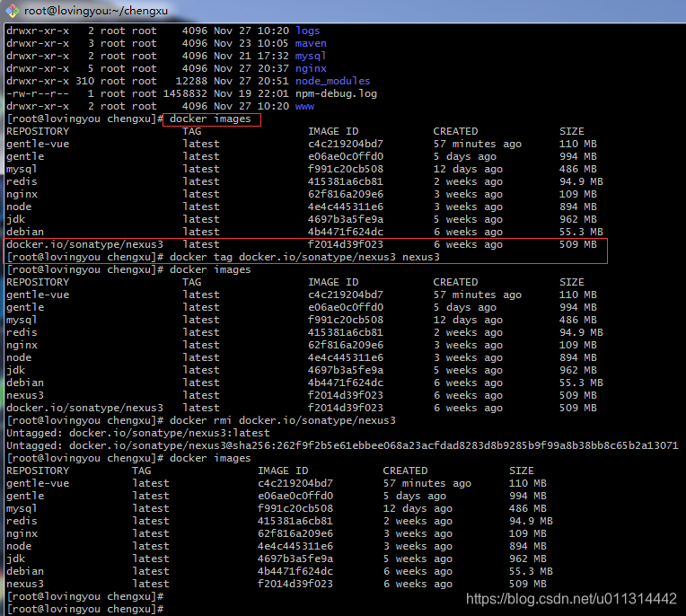Click 'redis' in the first image table

(x=22, y=181)
